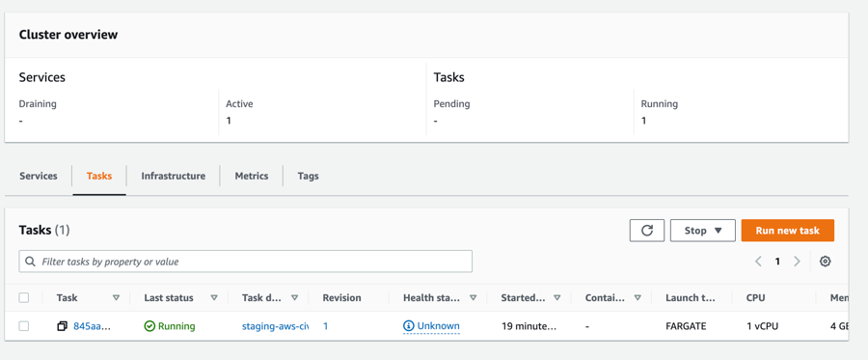The image size is (868, 360).
Task: Click the search magnifier icon
Action: 30,262
